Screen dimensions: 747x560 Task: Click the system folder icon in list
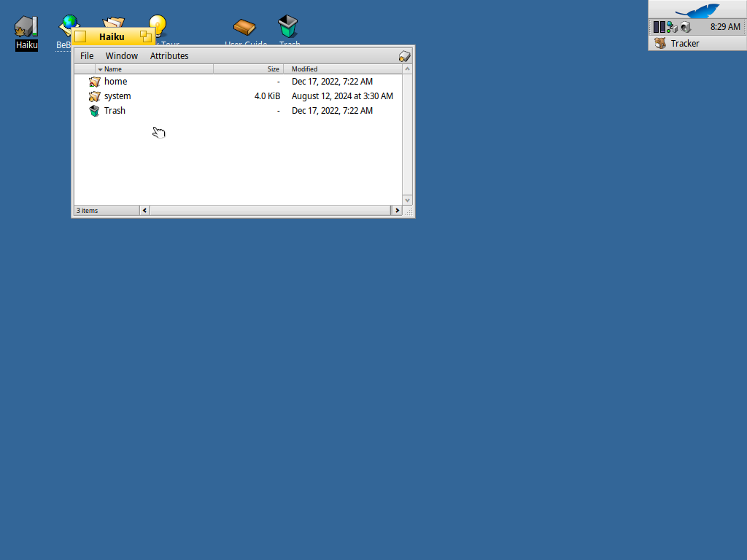(94, 96)
